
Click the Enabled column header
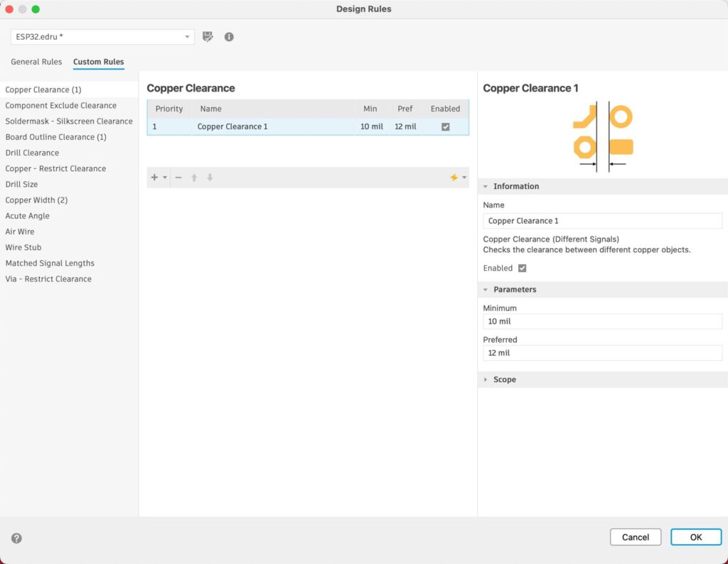(x=445, y=109)
